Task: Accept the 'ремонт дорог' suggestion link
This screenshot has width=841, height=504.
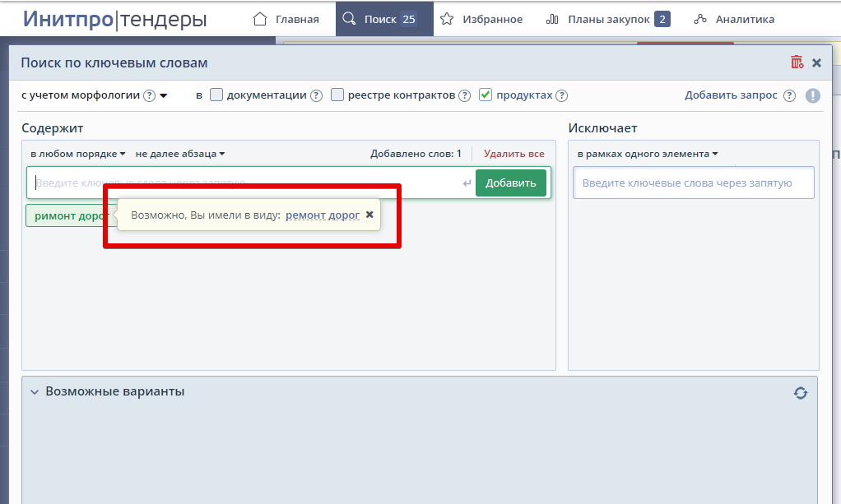Action: [323, 215]
